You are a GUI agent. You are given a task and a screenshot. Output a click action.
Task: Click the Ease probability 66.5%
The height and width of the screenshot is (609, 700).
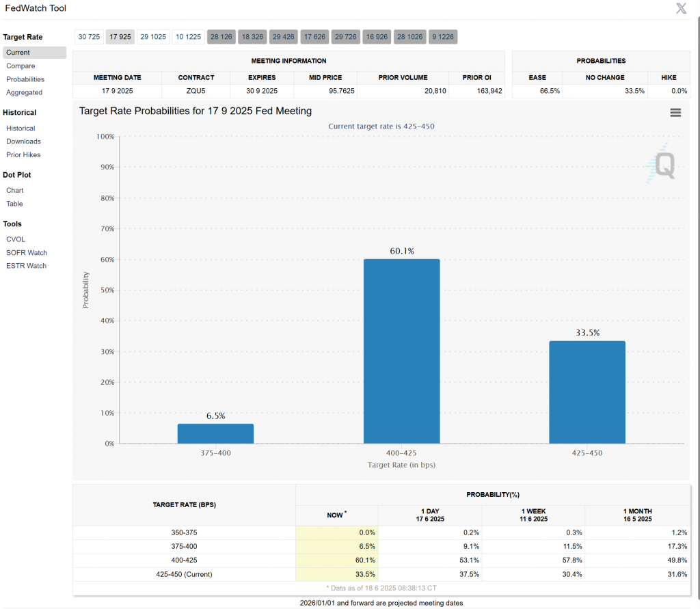[x=550, y=91]
